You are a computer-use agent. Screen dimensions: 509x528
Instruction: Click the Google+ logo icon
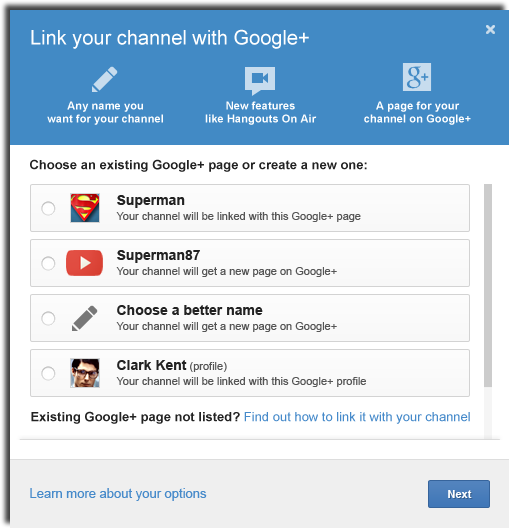point(417,77)
